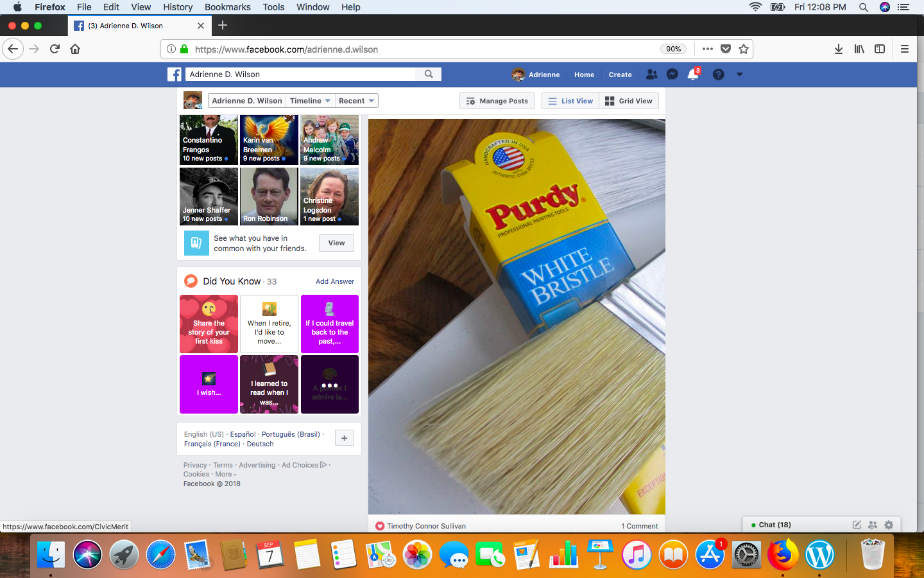
Task: Open the account settings chevron menu
Action: (x=739, y=74)
